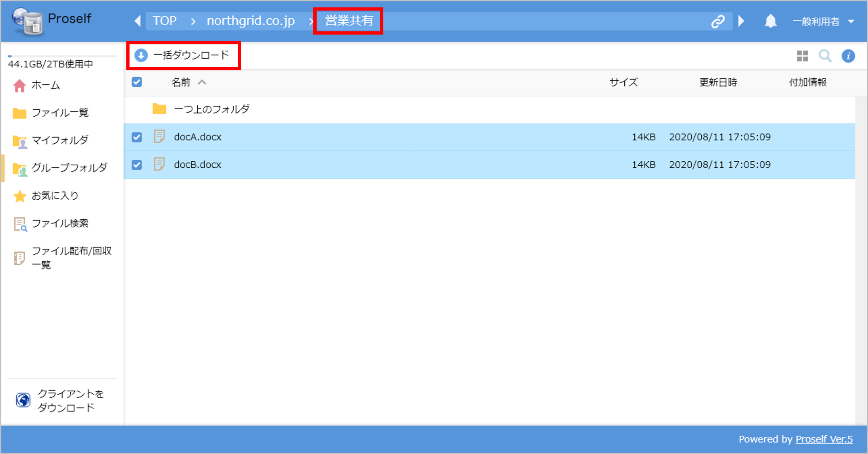Click the back arrow beside TOP
This screenshot has height=454, width=868.
(138, 21)
